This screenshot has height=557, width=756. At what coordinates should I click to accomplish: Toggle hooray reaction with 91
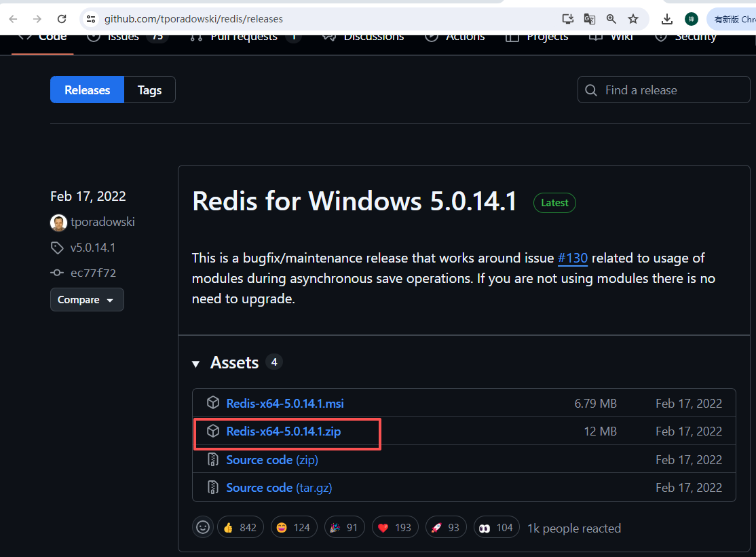point(344,528)
